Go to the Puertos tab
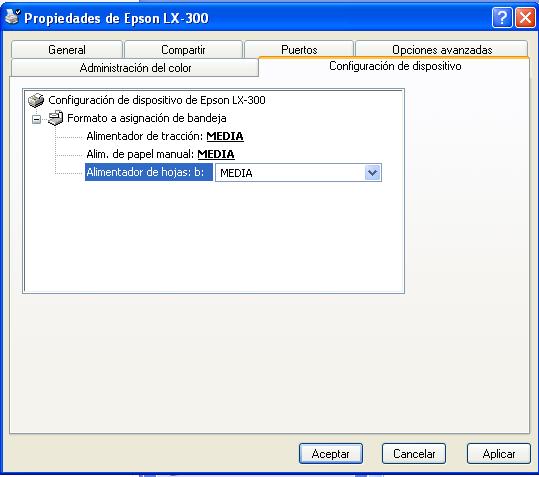Viewport: 539px width, 477px height. point(299,49)
